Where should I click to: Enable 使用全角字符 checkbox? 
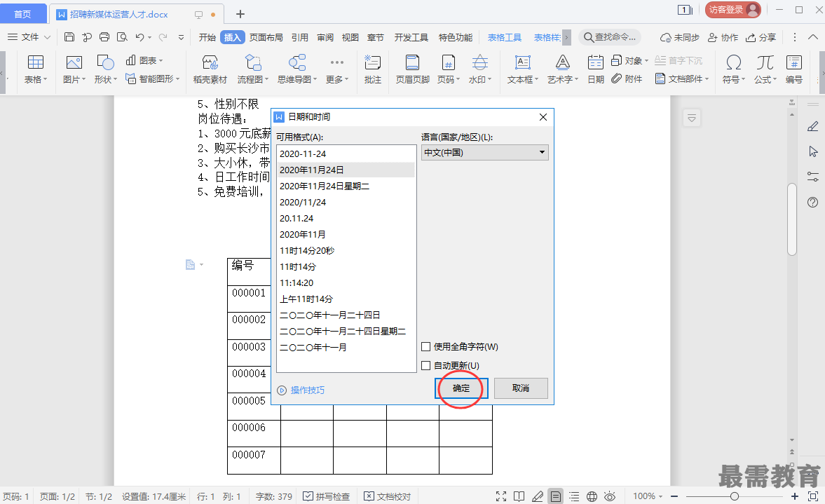point(426,347)
